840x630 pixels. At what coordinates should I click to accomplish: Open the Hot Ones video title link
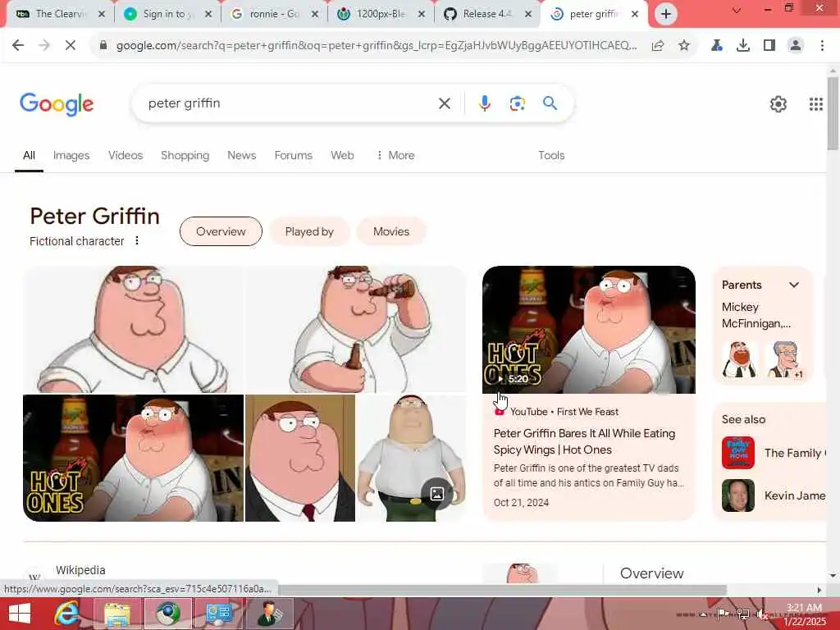[x=584, y=441]
